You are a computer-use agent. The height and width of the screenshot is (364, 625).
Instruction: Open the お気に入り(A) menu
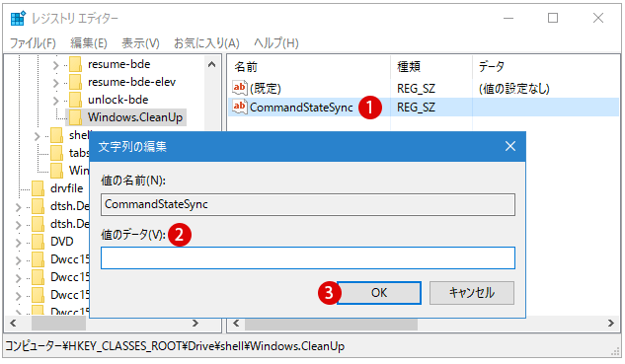pyautogui.click(x=206, y=43)
